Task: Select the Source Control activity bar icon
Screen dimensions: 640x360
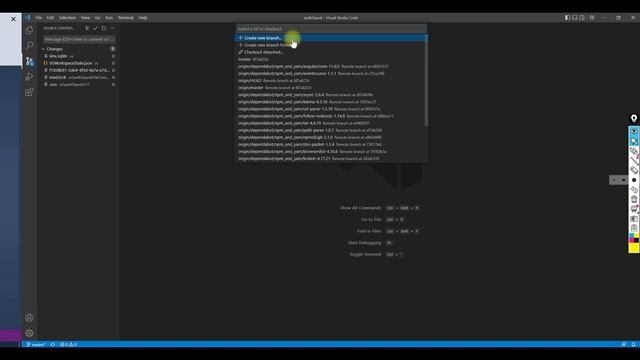Action: coord(29,61)
